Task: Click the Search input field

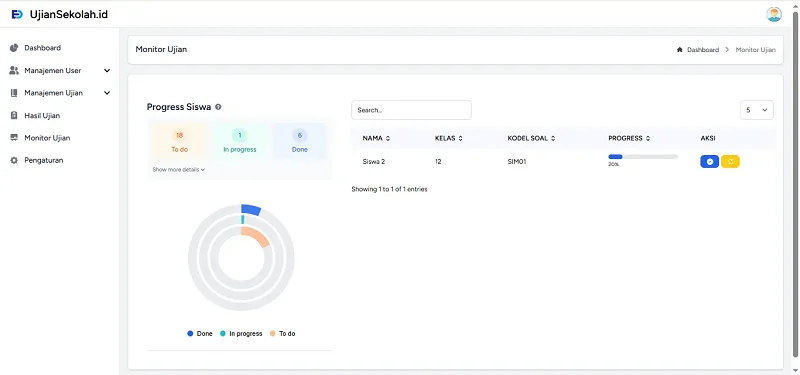Action: [x=411, y=110]
